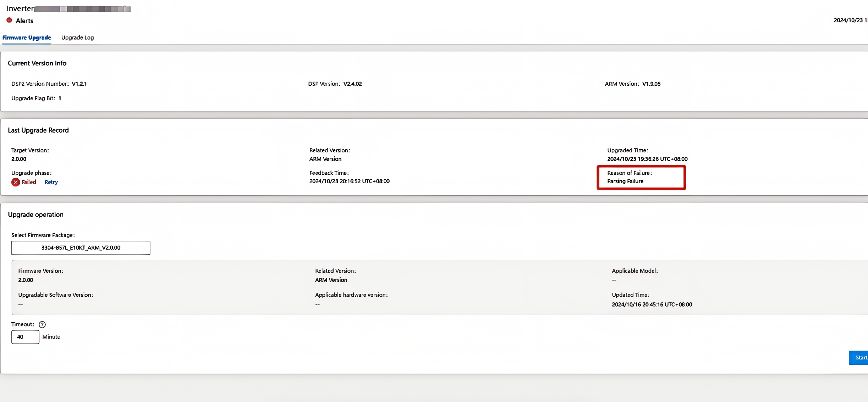This screenshot has width=868, height=402.
Task: Open the Select Firmware Package dropdown
Action: coord(81,248)
